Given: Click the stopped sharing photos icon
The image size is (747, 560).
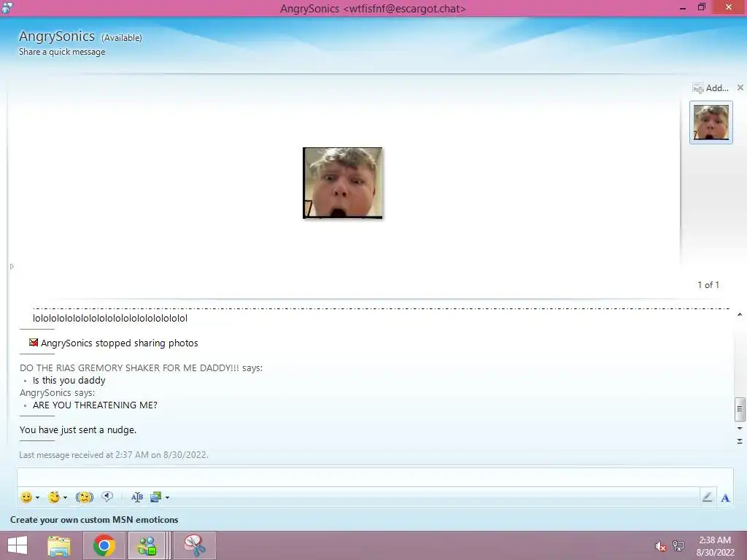Looking at the screenshot, I should tap(34, 343).
